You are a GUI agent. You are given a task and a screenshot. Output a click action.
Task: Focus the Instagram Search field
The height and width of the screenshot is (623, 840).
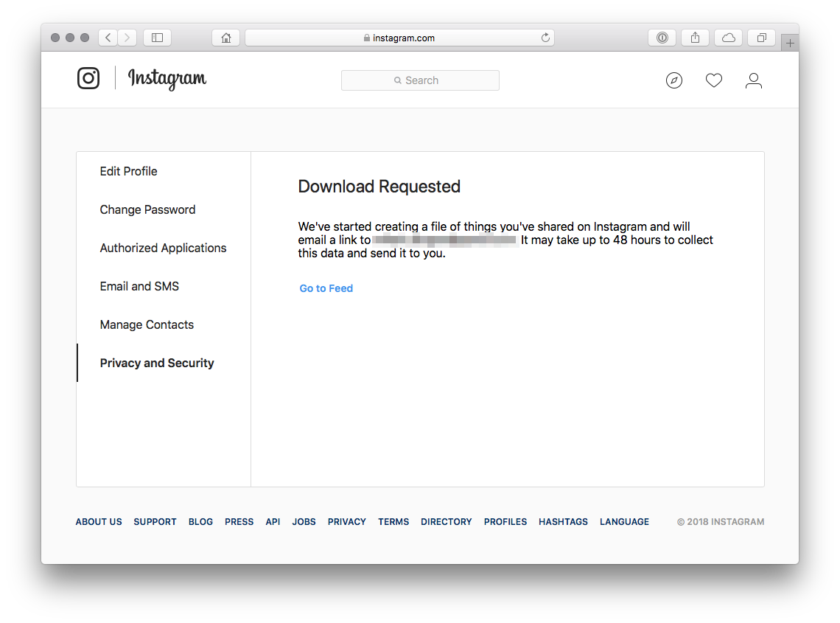420,80
